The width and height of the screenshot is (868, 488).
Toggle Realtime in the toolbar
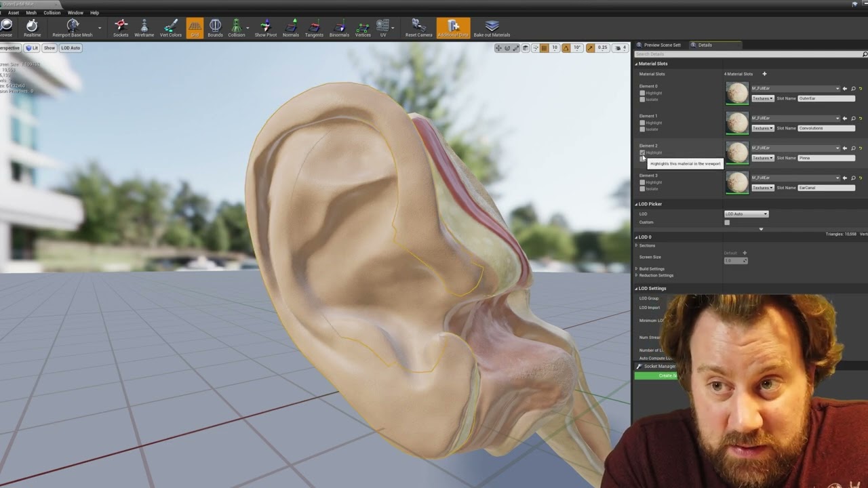[32, 26]
